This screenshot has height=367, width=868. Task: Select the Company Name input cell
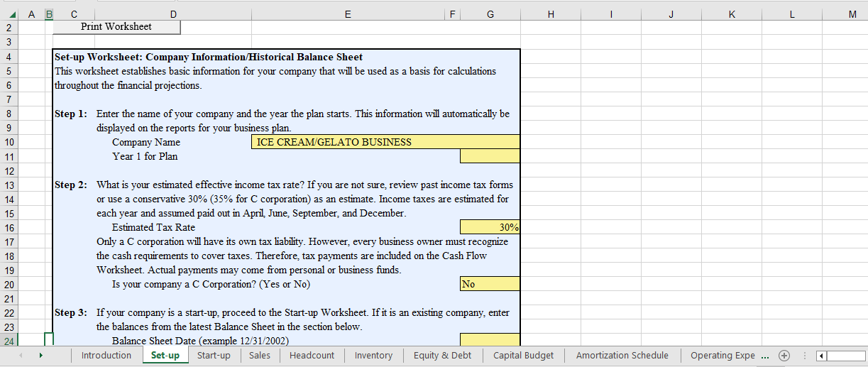coord(385,142)
